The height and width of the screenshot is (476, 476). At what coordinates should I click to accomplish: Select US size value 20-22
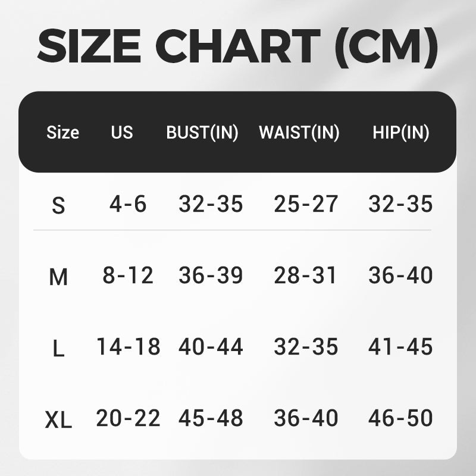[128, 418]
